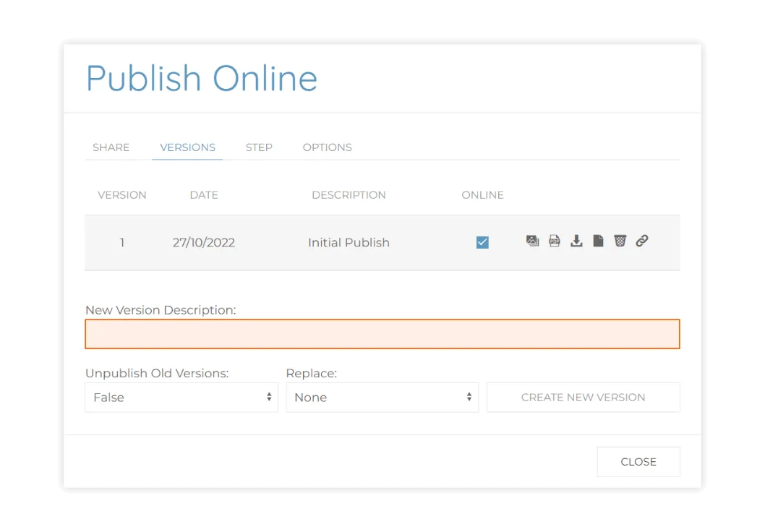Switch to the Share tab

(x=111, y=147)
